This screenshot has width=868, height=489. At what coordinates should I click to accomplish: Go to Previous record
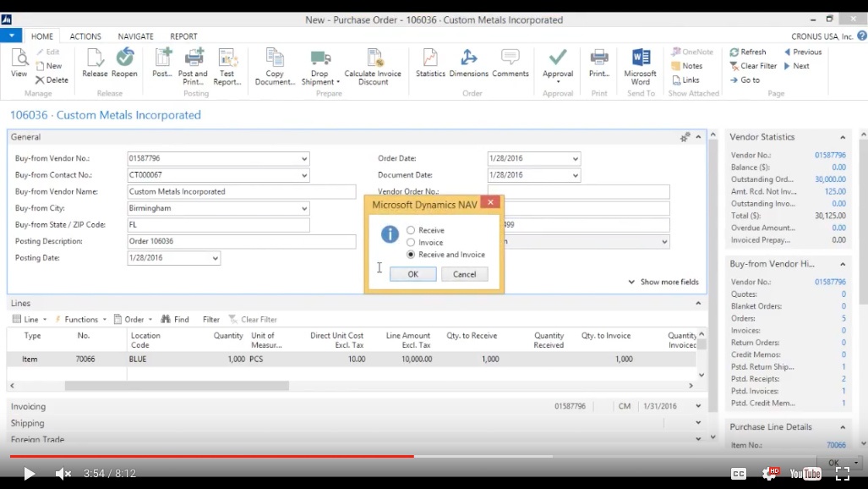point(803,52)
